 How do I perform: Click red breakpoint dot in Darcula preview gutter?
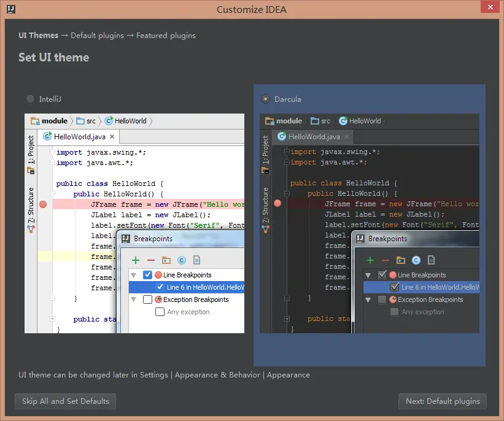click(277, 203)
